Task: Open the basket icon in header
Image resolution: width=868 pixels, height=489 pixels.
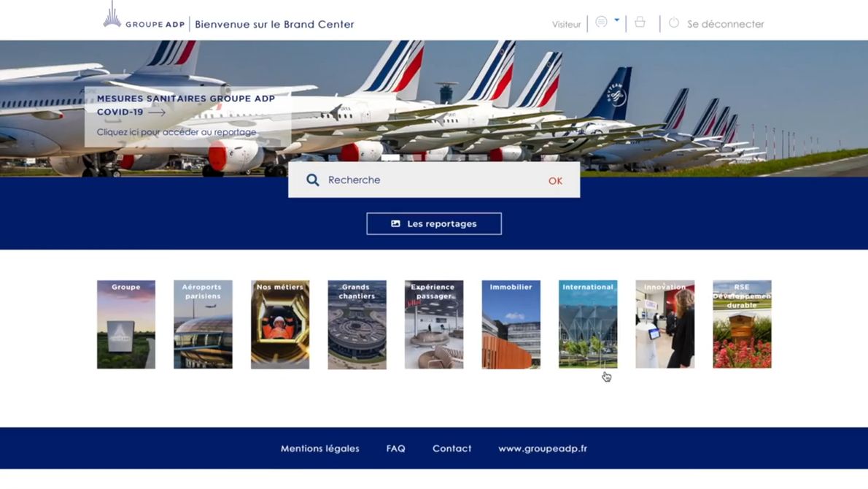Action: pyautogui.click(x=640, y=22)
